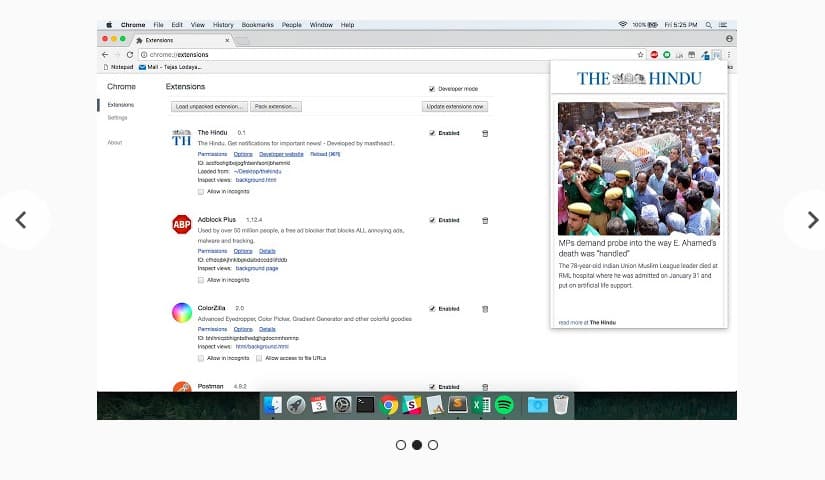Toggle Developer mode checkbox
Viewport: 825px width, 480px height.
point(432,89)
